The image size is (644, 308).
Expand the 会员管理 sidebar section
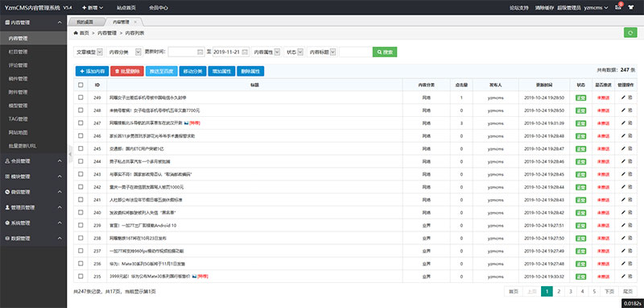point(33,160)
